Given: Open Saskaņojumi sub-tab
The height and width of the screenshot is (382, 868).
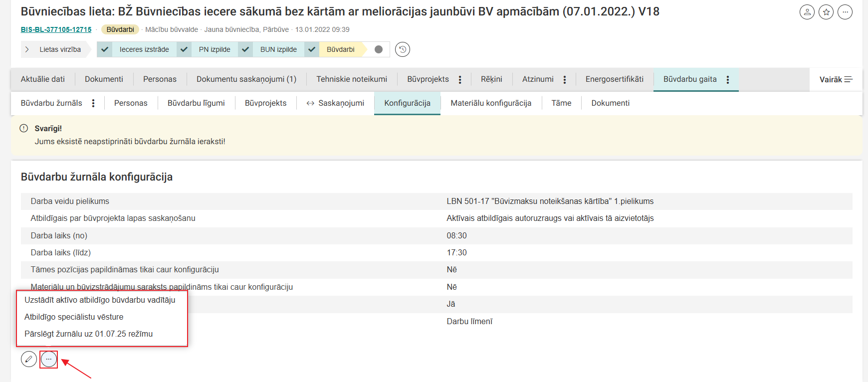Looking at the screenshot, I should coord(335,103).
